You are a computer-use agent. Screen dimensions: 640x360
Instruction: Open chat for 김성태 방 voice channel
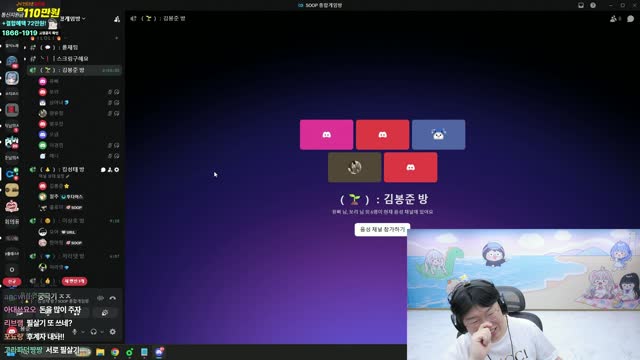point(103,170)
